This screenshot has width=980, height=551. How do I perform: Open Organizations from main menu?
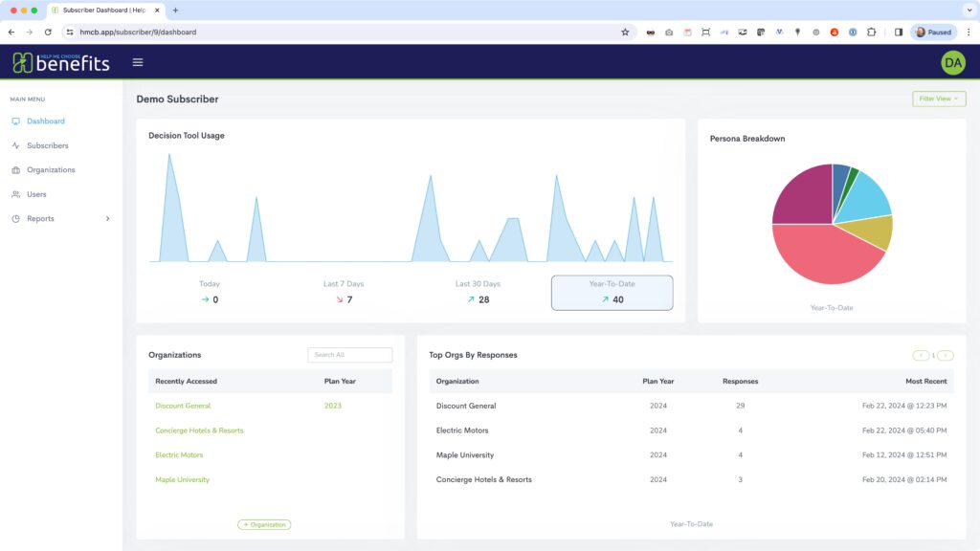pyautogui.click(x=51, y=170)
